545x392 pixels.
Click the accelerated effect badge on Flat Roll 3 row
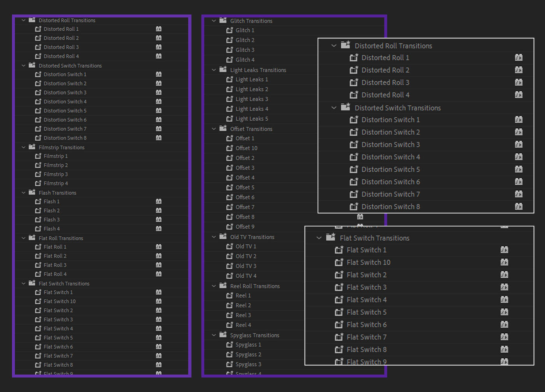[x=159, y=265]
